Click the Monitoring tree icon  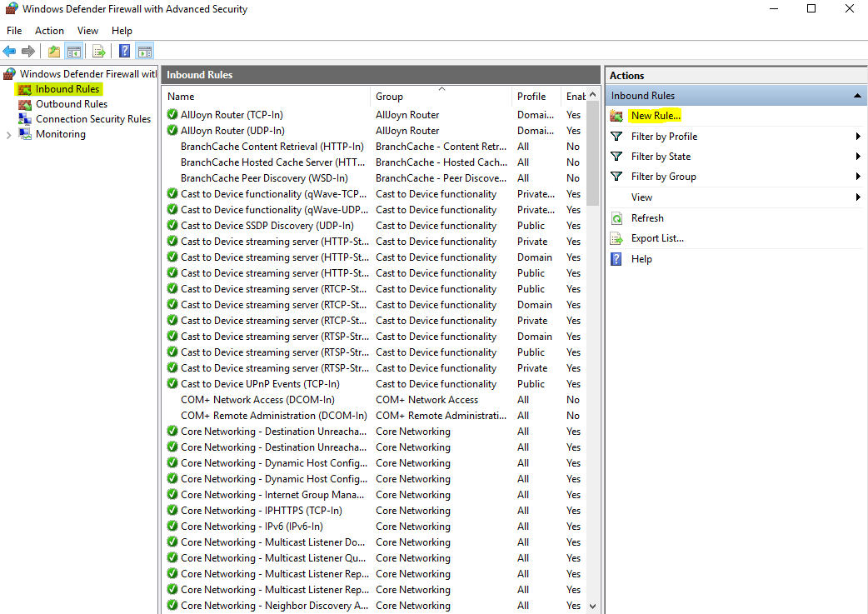[x=25, y=134]
